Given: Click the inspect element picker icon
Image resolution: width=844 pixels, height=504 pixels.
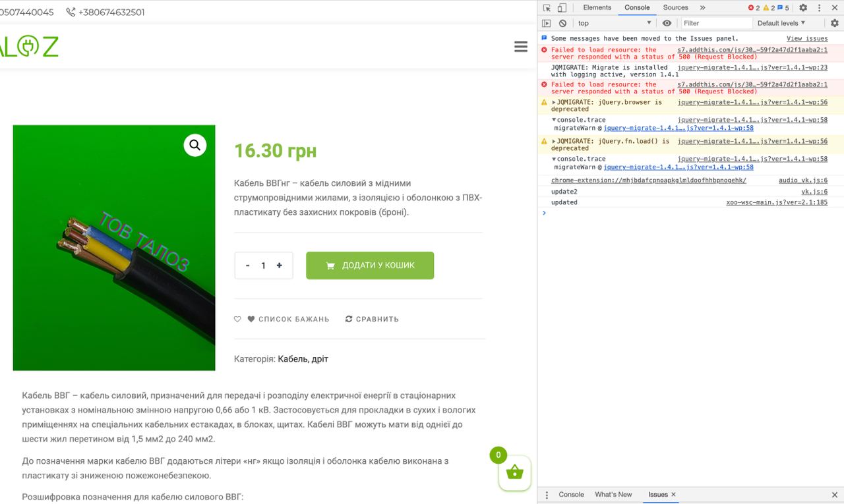Looking at the screenshot, I should click(547, 8).
